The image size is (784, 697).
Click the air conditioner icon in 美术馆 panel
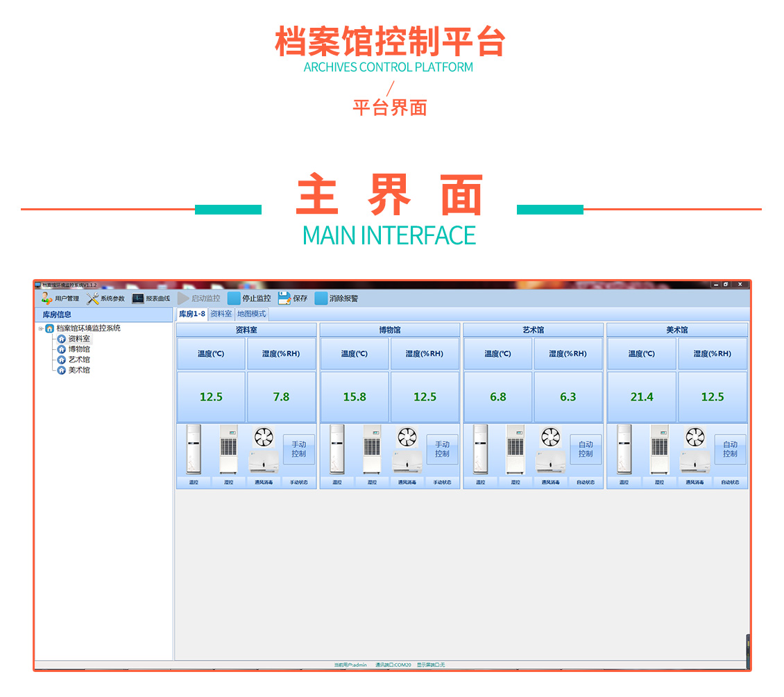(624, 449)
